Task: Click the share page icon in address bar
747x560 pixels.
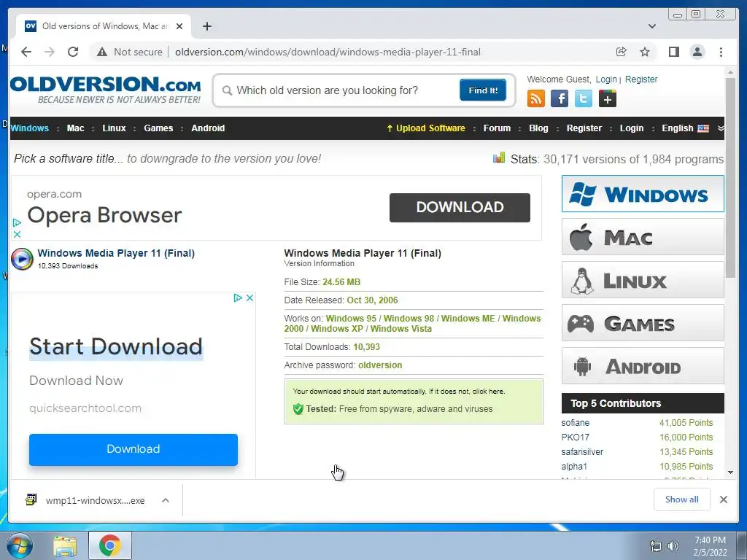Action: pos(622,52)
